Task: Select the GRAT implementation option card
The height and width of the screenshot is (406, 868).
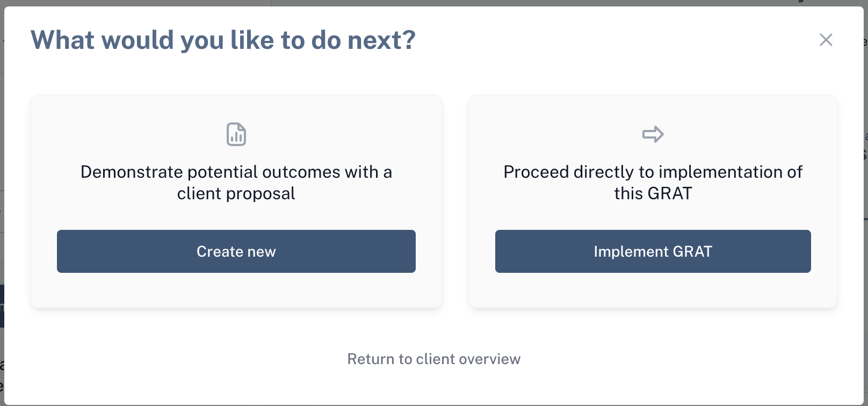Action: (653, 201)
